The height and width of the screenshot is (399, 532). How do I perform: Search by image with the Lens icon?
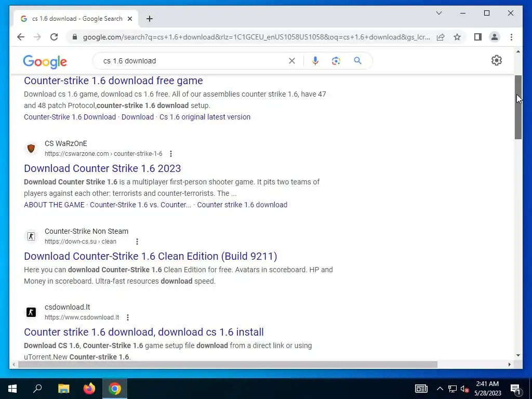pyautogui.click(x=336, y=61)
